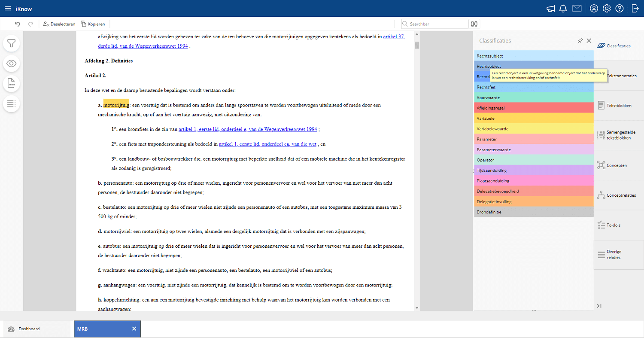The width and height of the screenshot is (644, 338).
Task: Click the Kopiëren button
Action: 93,24
